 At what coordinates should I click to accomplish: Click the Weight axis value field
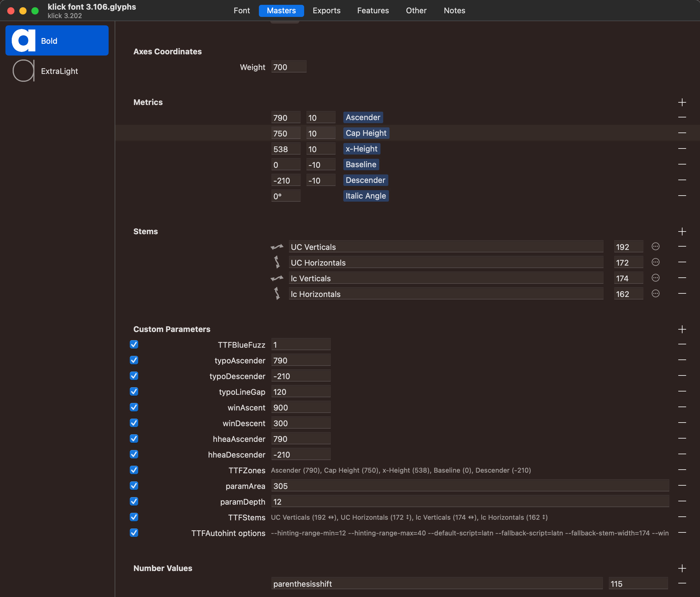tap(288, 67)
